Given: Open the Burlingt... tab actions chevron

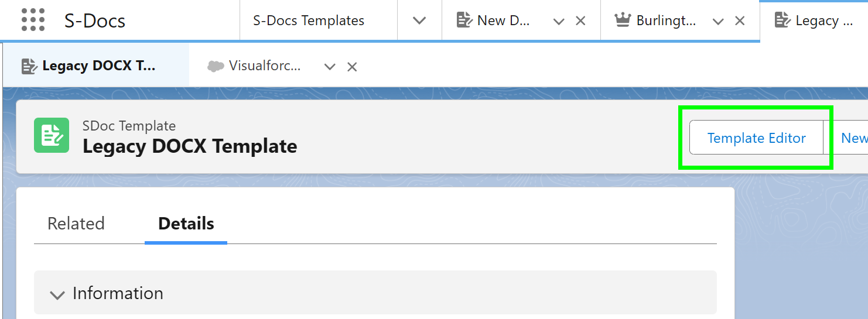Looking at the screenshot, I should (718, 21).
